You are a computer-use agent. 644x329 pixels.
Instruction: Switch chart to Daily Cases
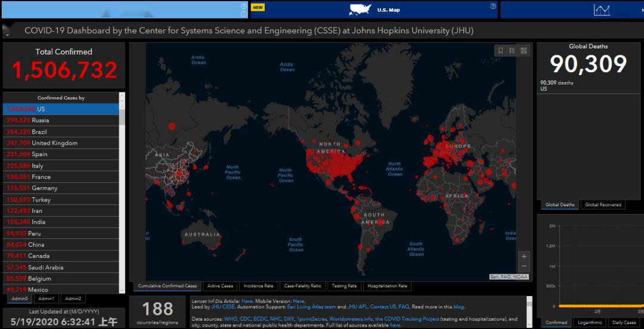point(624,322)
